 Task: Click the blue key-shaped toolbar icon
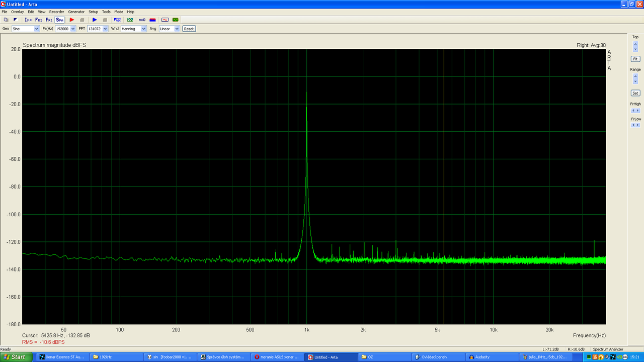[142, 20]
